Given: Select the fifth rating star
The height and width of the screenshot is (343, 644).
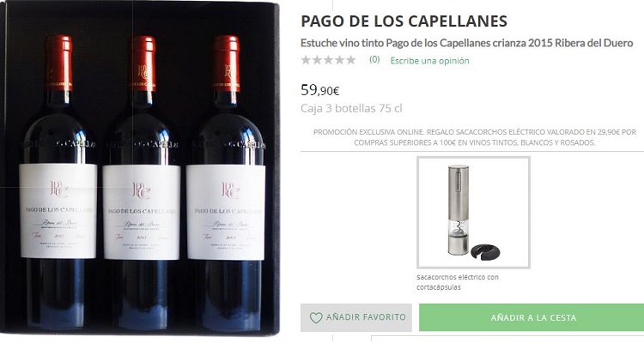Looking at the screenshot, I should (x=350, y=60).
